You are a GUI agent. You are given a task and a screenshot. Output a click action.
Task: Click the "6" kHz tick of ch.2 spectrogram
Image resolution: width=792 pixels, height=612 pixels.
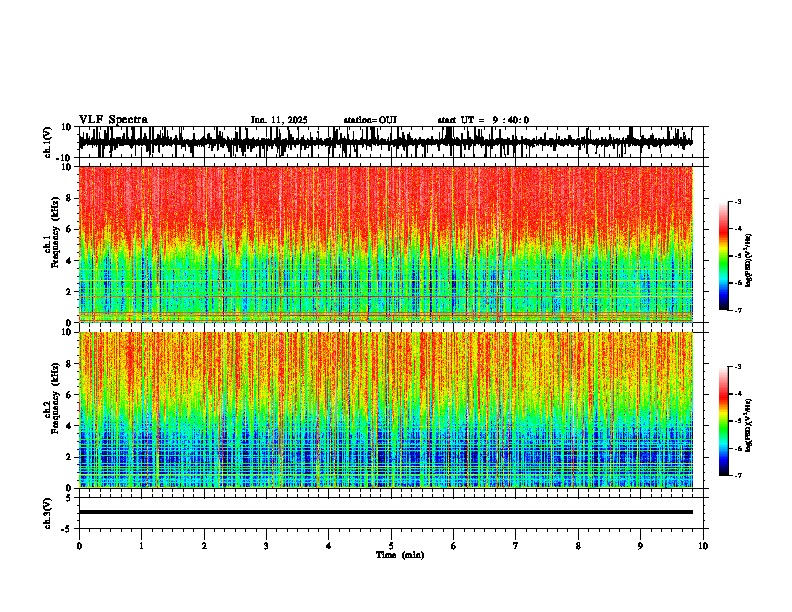click(70, 395)
